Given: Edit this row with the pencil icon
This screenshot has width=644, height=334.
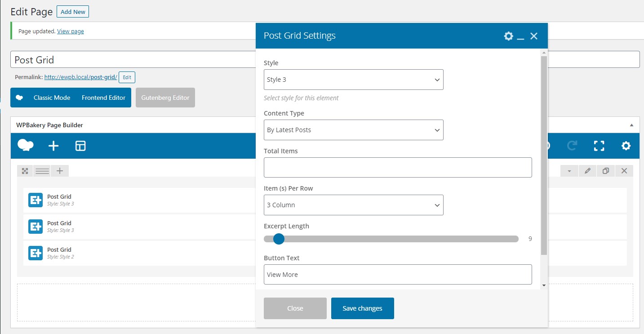Looking at the screenshot, I should [587, 171].
